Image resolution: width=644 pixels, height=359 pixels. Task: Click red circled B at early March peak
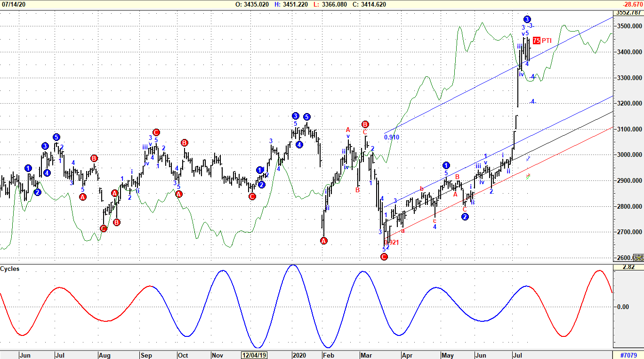(x=365, y=124)
